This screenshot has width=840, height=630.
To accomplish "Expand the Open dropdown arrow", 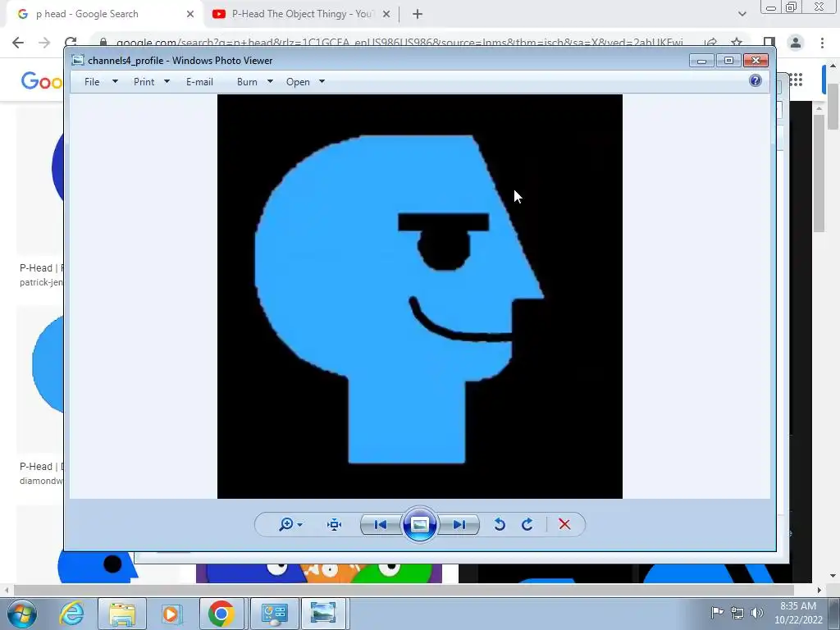I will coord(322,82).
